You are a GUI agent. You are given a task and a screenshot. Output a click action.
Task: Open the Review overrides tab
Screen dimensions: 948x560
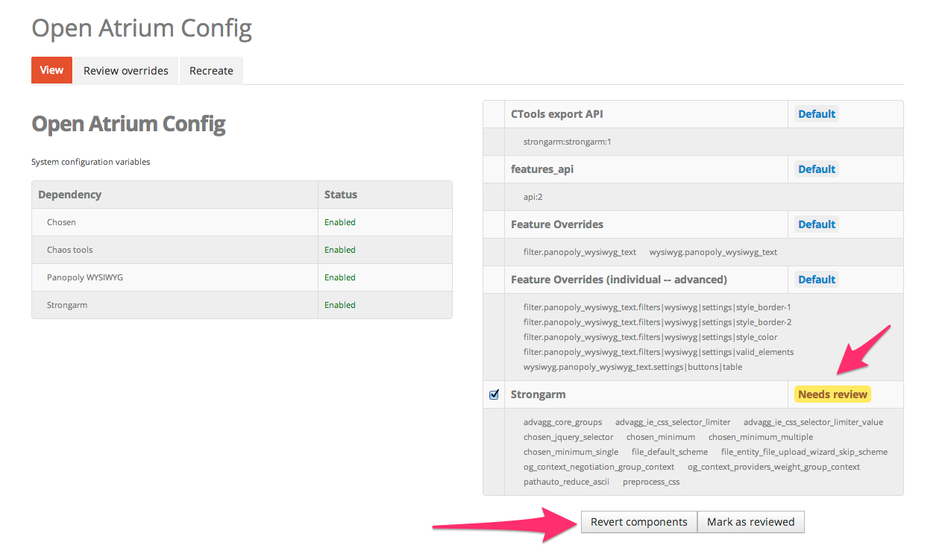click(126, 71)
